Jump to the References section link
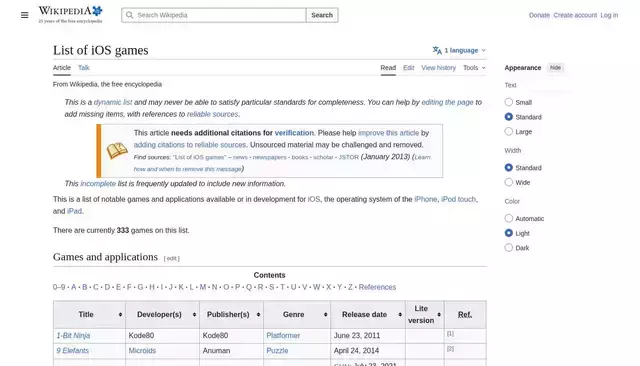This screenshot has height=366, width=640. [x=377, y=287]
